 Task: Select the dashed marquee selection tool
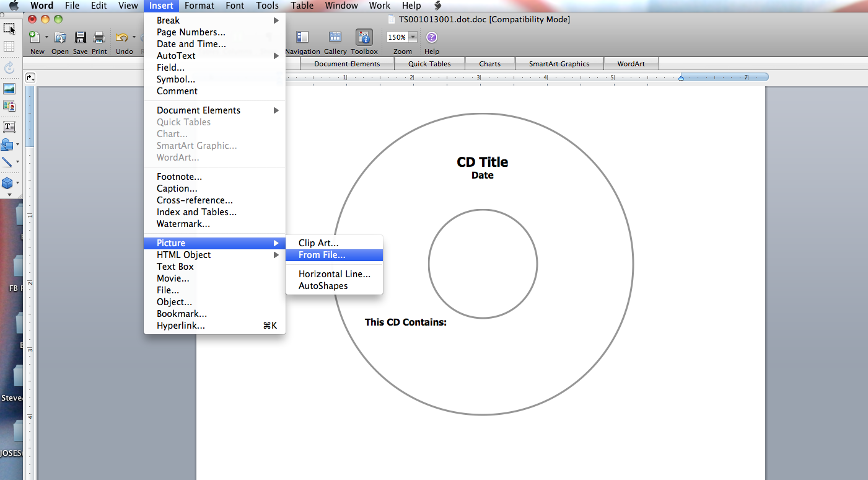point(9,29)
